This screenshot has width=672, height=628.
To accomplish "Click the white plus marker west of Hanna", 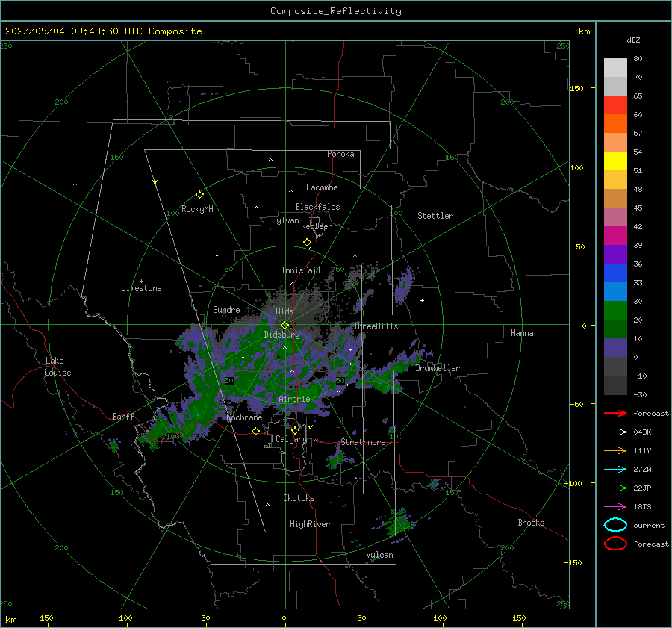I will 422,300.
